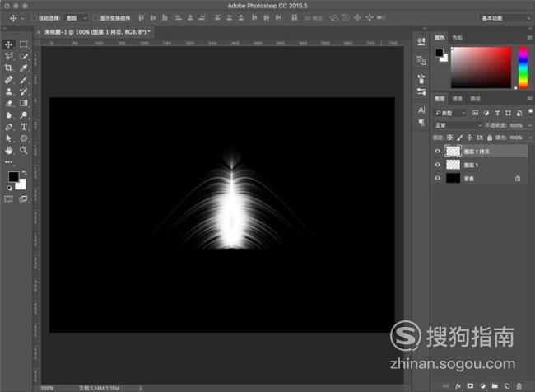535x392 pixels.
Task: Switch to the 路径 Paths tab
Action: pos(475,99)
